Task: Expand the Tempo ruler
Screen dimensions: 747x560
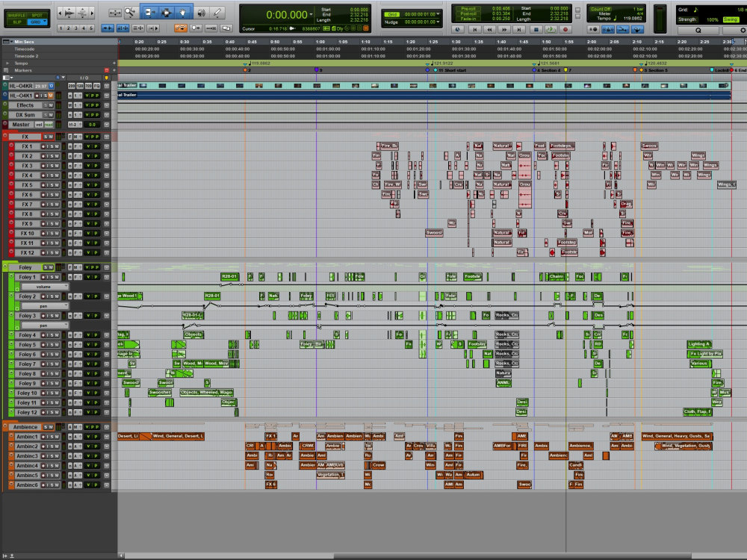Action: coord(7,63)
